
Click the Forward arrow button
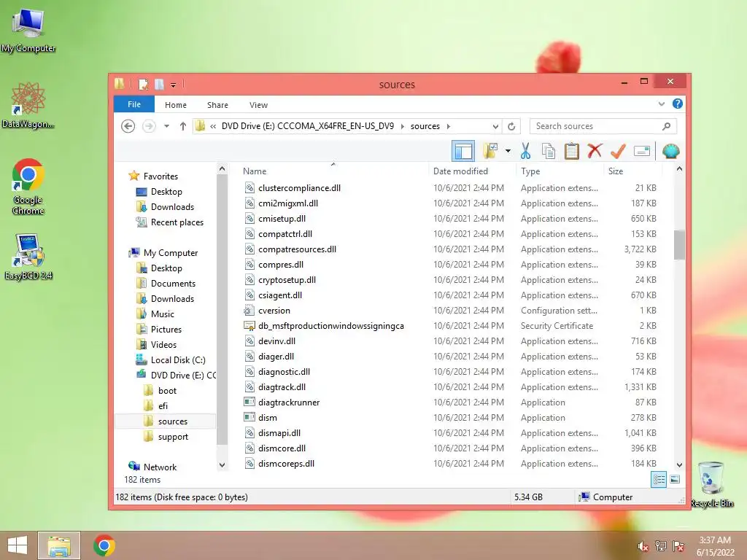coord(149,126)
